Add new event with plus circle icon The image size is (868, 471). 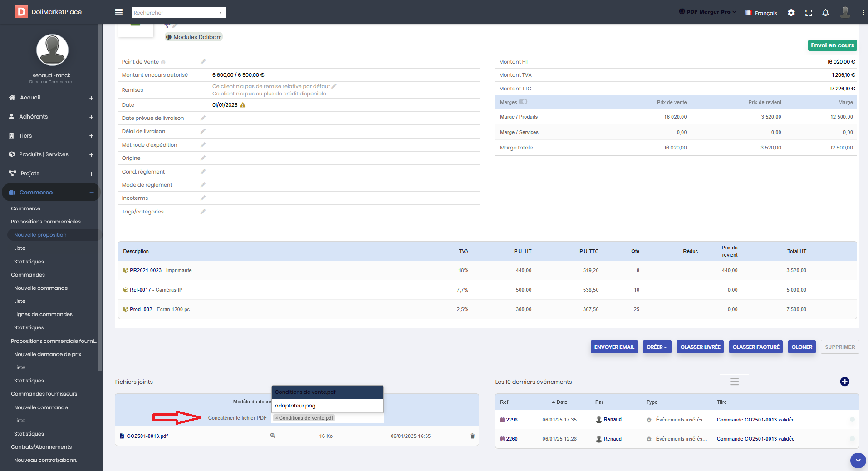click(844, 382)
